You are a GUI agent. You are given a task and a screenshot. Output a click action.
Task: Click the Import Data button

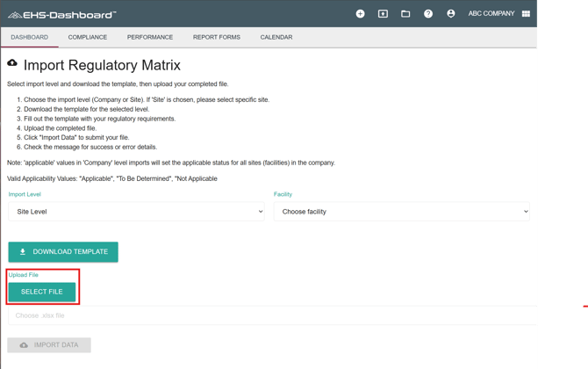pyautogui.click(x=49, y=345)
